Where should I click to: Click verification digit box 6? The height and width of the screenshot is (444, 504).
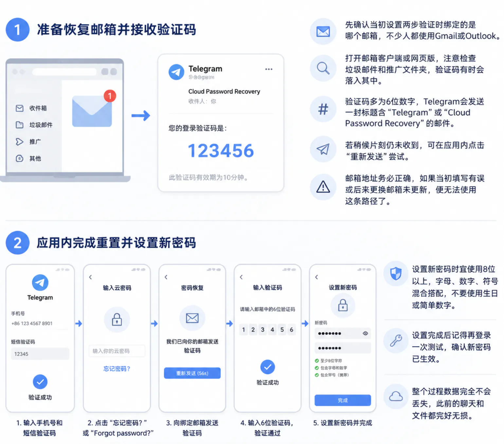(292, 330)
